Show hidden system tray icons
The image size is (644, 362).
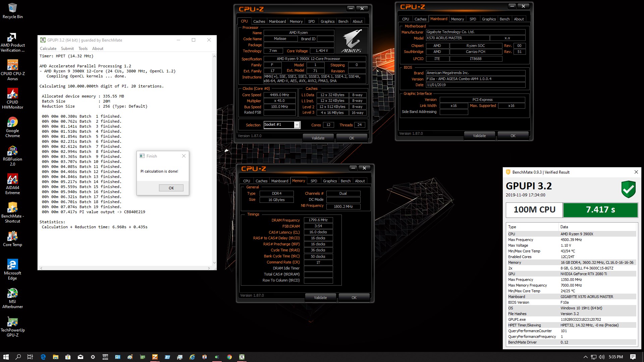(x=586, y=357)
